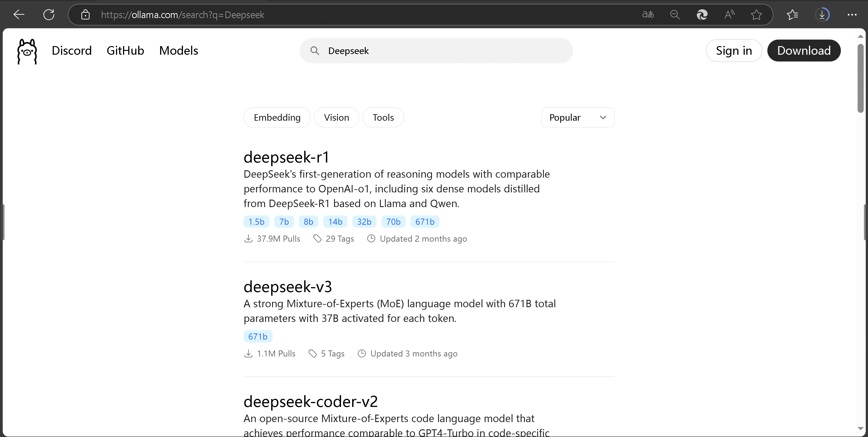The width and height of the screenshot is (868, 437).
Task: Click the clock icon beside Updated 2 months ago
Action: coord(371,239)
